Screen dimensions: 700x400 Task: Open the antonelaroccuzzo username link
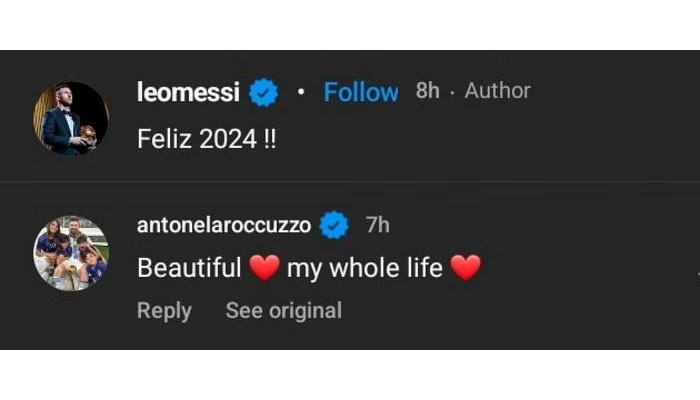(x=223, y=226)
